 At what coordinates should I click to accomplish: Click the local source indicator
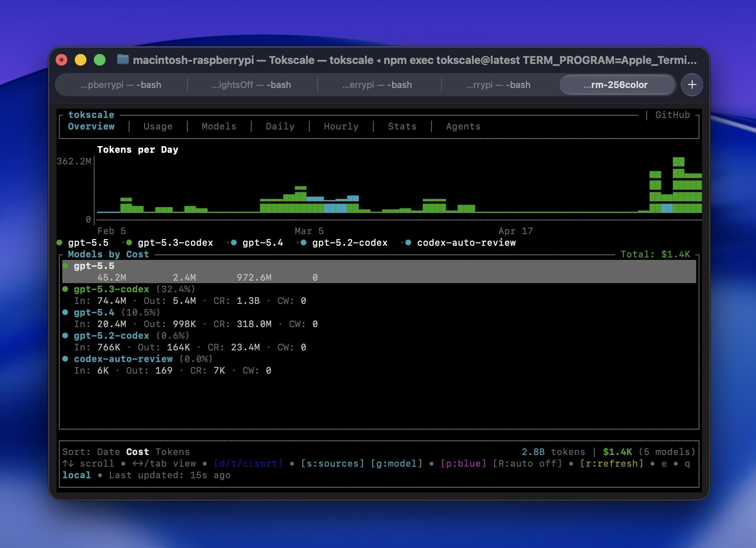point(76,475)
